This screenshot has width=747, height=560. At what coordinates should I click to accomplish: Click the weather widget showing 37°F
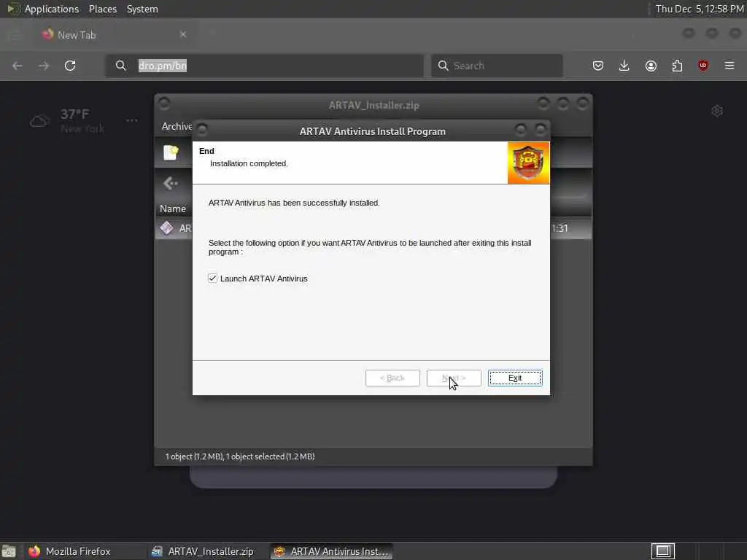click(x=66, y=120)
